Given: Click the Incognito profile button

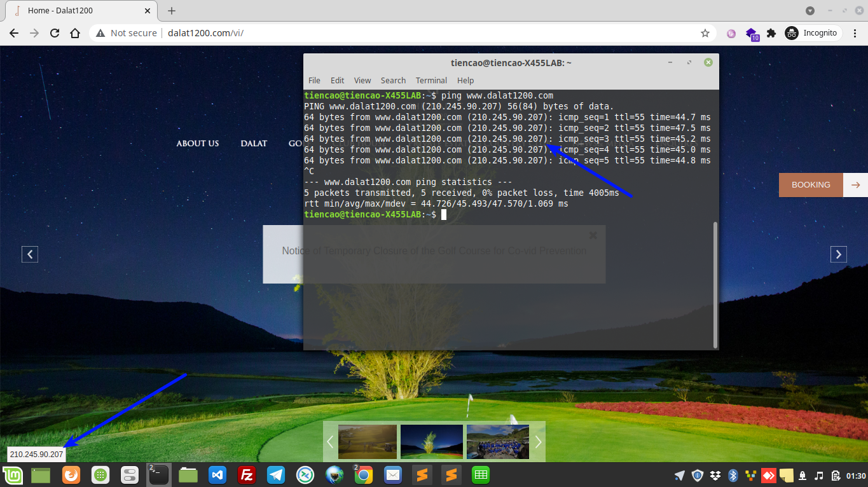Looking at the screenshot, I should 812,33.
